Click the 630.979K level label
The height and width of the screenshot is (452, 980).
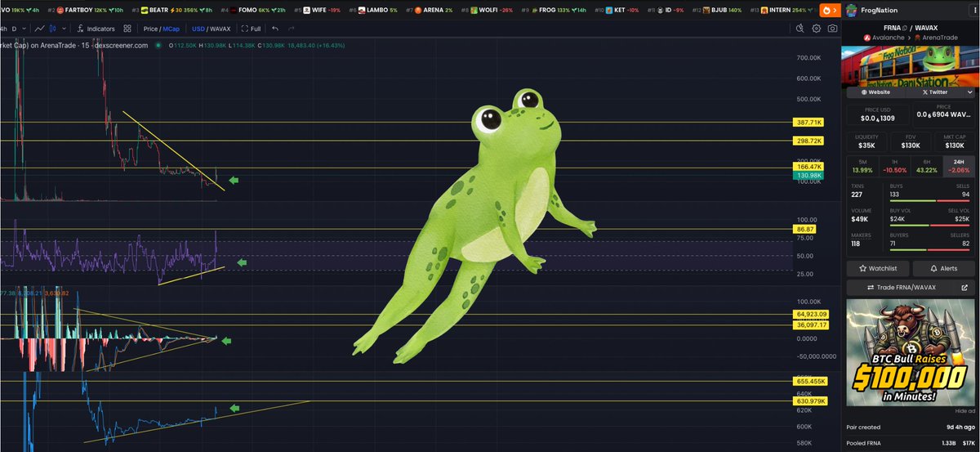[x=812, y=401]
